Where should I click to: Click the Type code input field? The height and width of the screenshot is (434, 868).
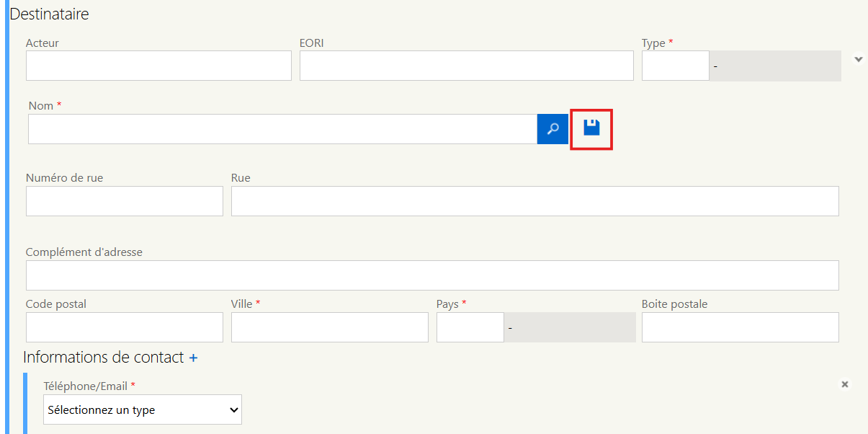coord(675,66)
